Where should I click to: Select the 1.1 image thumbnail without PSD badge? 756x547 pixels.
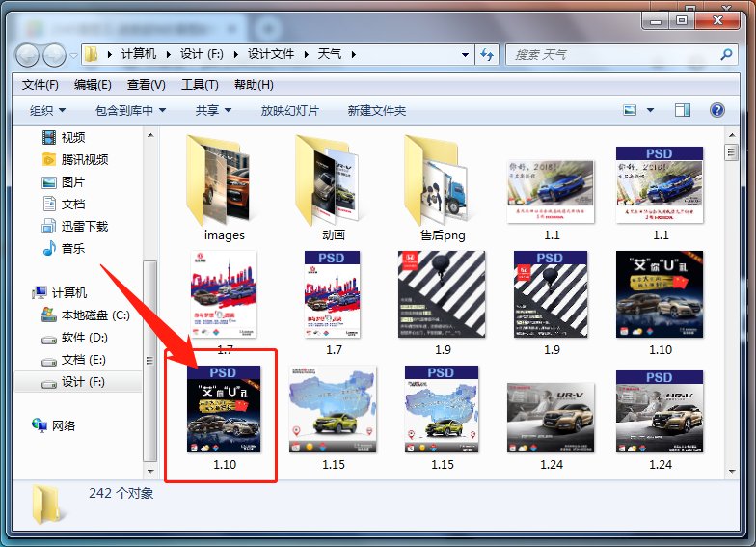point(551,191)
